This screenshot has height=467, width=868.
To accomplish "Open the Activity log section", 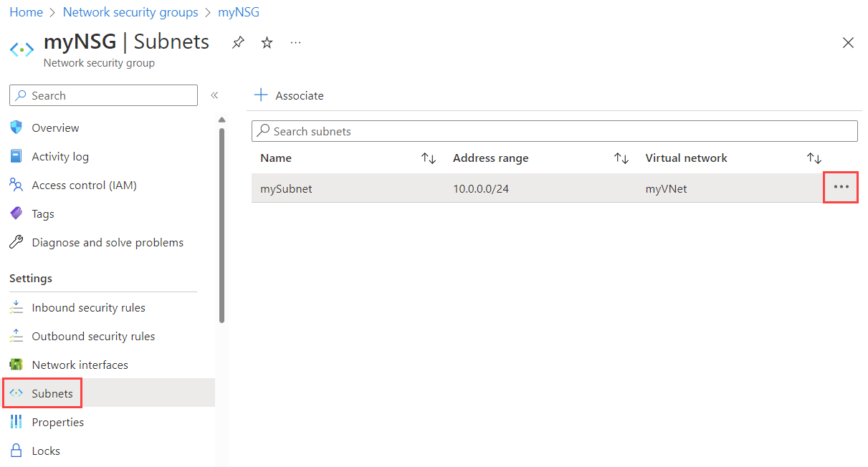I will tap(16, 156).
